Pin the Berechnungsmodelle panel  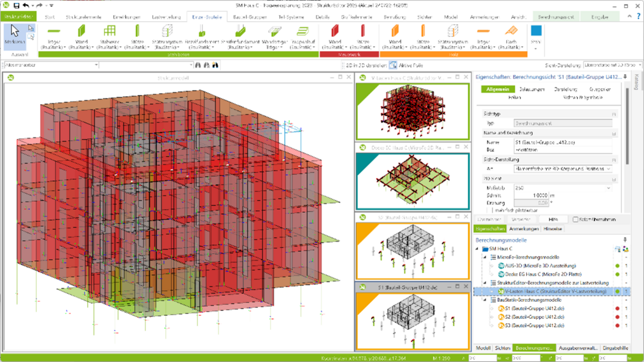[625, 240]
